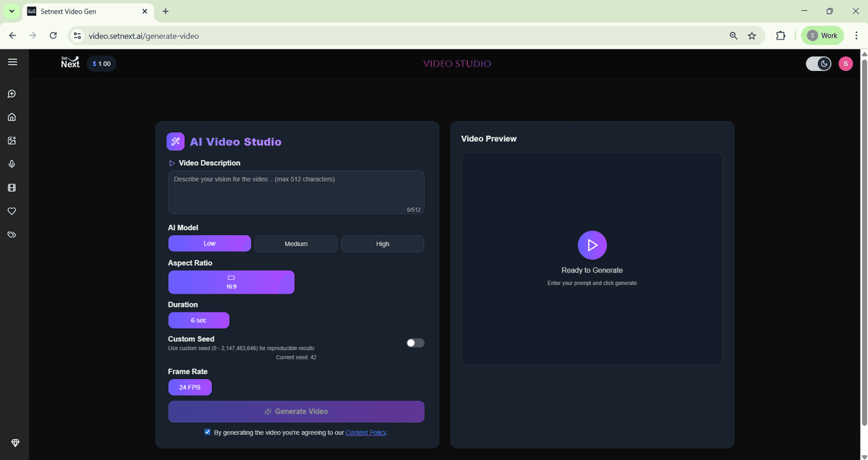Screen dimensions: 868x460
Task: Click the diamond icon at the sidebar bottom
Action: click(x=15, y=443)
